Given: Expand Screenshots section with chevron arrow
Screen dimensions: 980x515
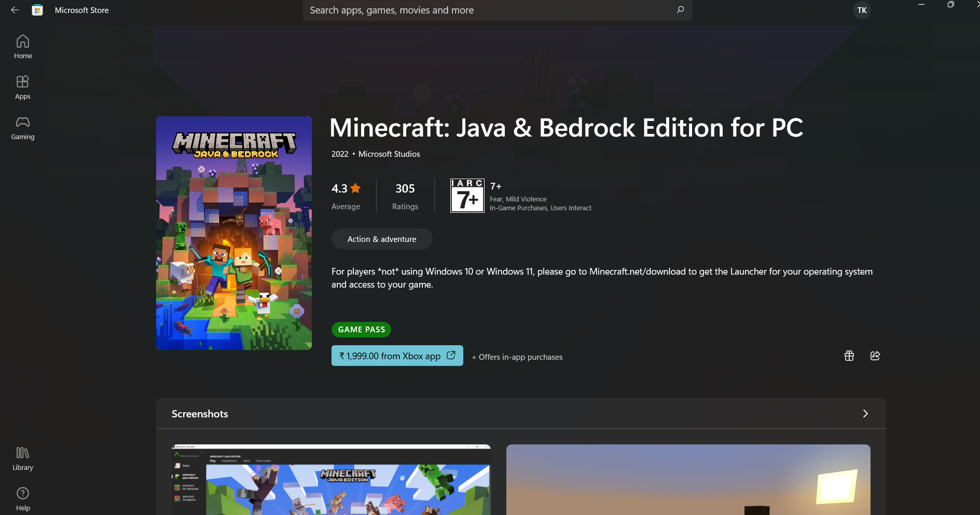Looking at the screenshot, I should (865, 414).
